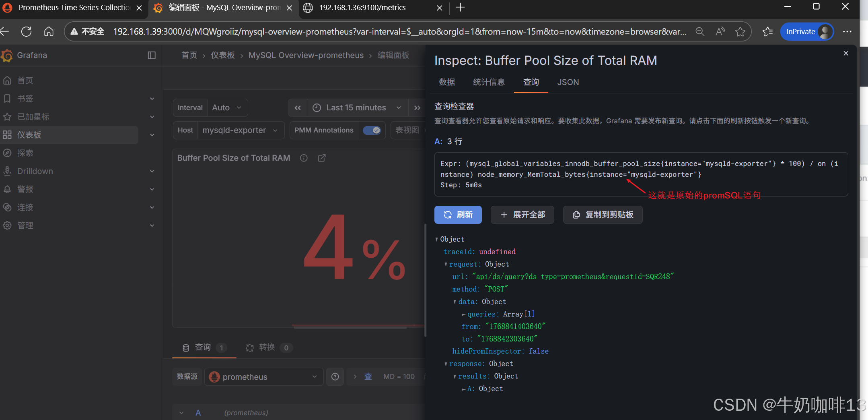Expand the queries: Array[1] node

[463, 314]
